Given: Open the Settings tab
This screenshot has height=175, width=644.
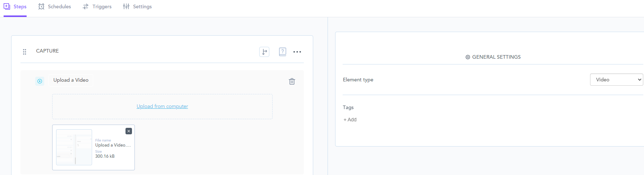Looking at the screenshot, I should coord(137,7).
